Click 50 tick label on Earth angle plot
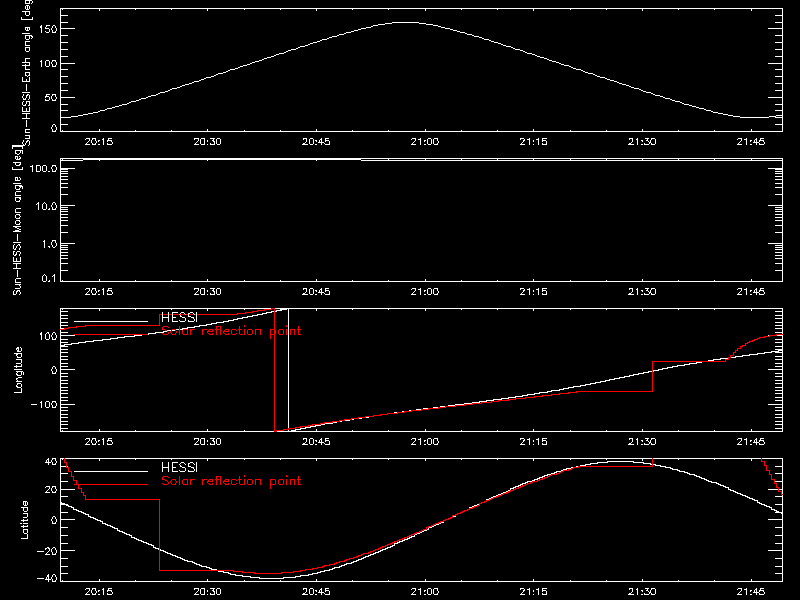 pyautogui.click(x=51, y=97)
